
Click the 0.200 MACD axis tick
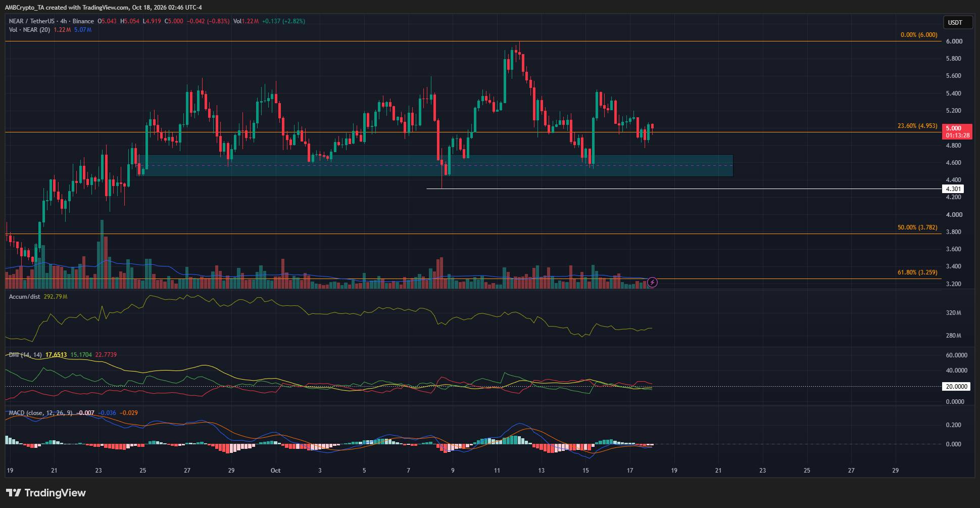click(954, 425)
